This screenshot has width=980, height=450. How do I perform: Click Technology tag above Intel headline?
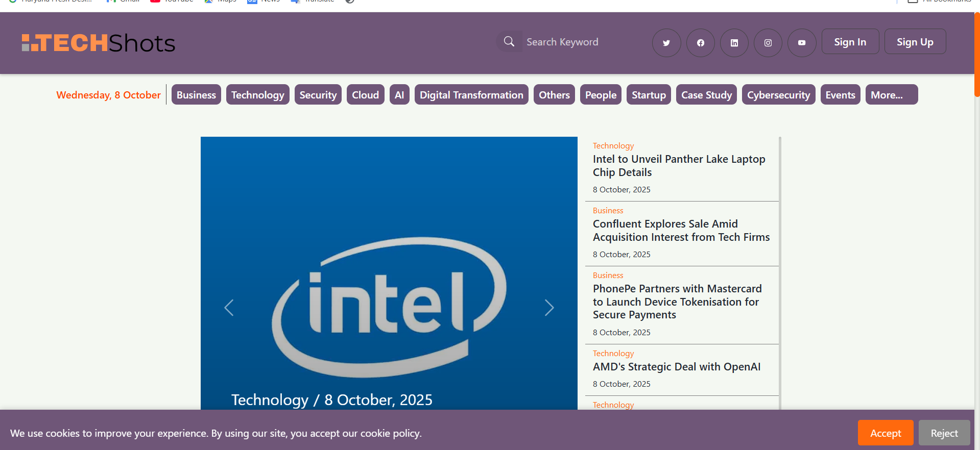pos(613,146)
